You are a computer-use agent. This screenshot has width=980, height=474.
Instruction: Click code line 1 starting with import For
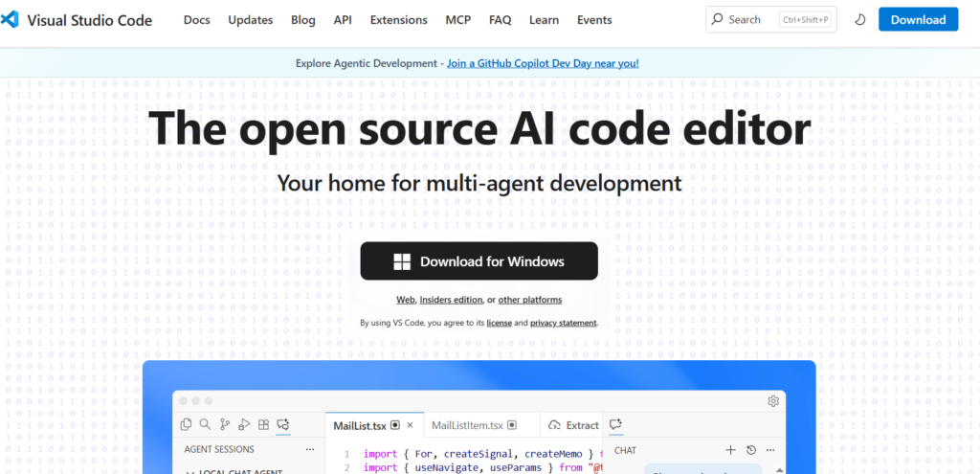pyautogui.click(x=482, y=453)
